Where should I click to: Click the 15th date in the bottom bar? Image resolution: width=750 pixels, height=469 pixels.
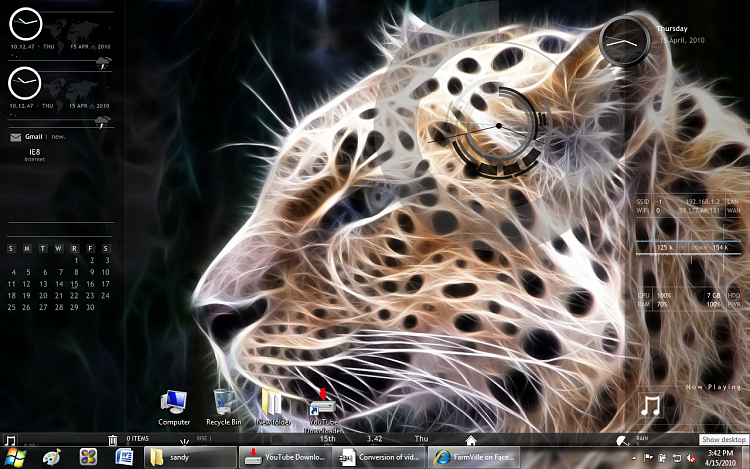click(x=328, y=438)
